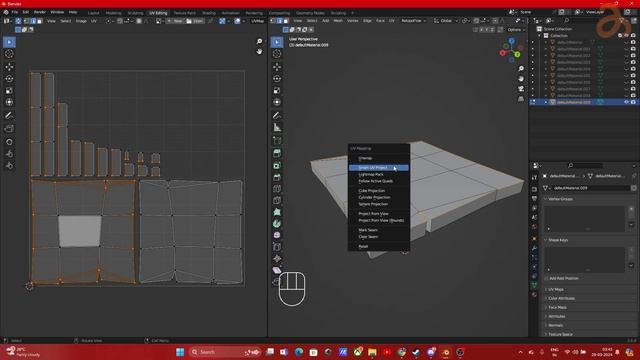The width and height of the screenshot is (640, 360).
Task: Choose the Annotate tool in UV editor
Action: [x=9, y=116]
